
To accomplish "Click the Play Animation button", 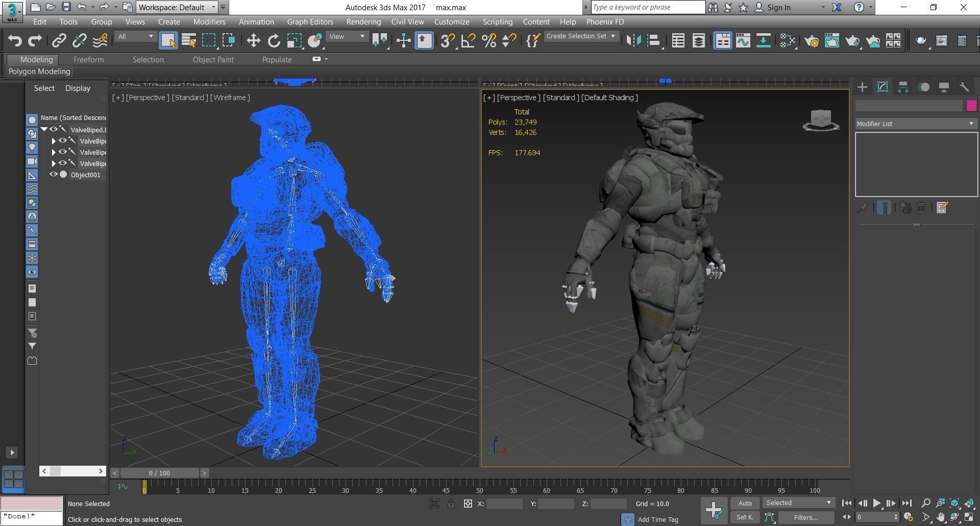I will [x=876, y=503].
